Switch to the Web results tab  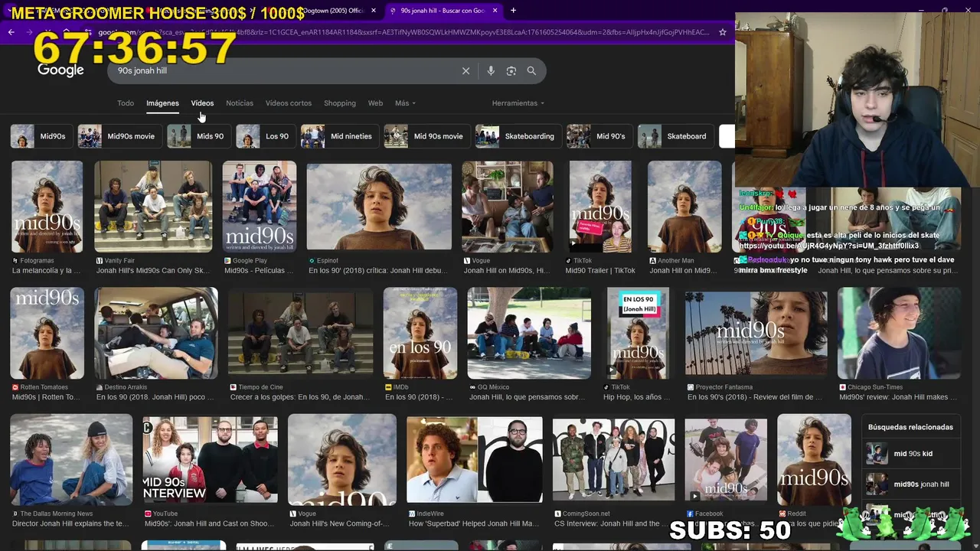(375, 103)
